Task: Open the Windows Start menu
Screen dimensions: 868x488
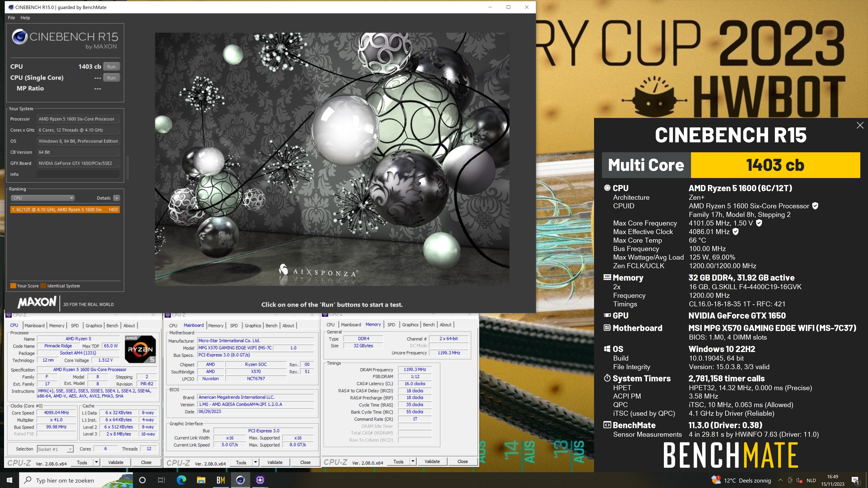Action: [9, 480]
